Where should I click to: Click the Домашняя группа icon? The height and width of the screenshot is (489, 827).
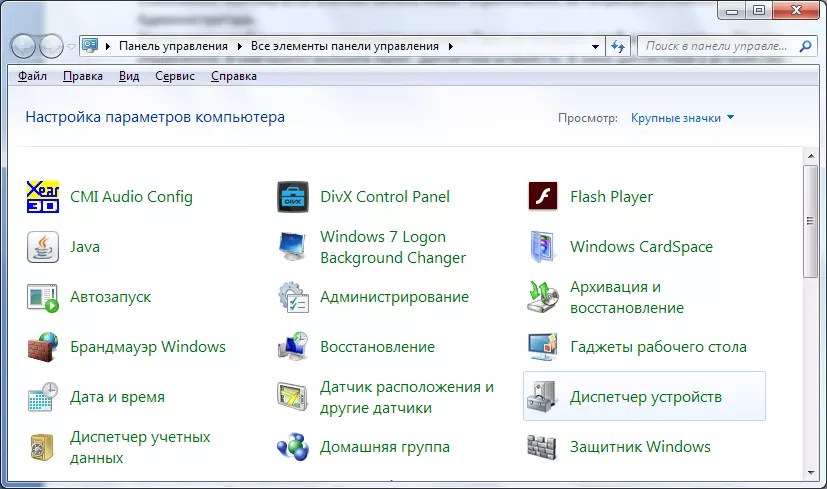click(293, 447)
